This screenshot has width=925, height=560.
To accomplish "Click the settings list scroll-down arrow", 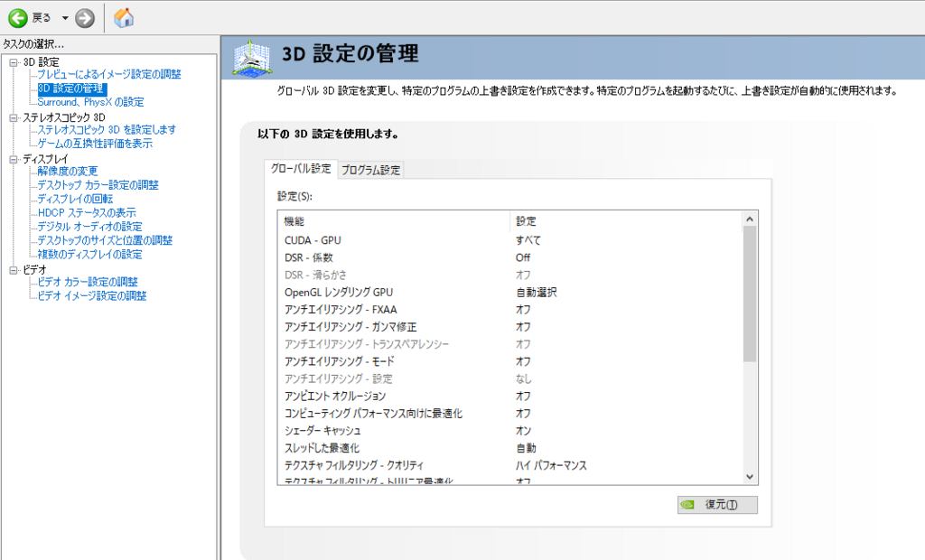I will tap(750, 477).
